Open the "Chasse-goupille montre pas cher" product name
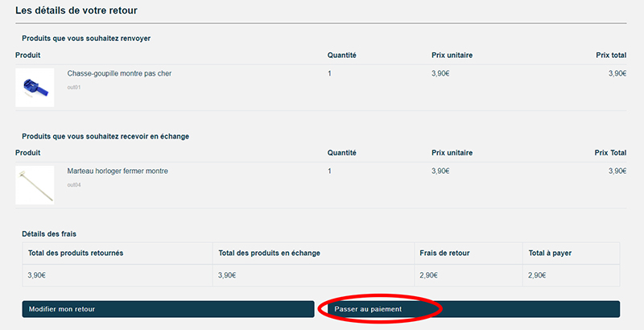Viewport: 644px width, 330px height. click(119, 74)
